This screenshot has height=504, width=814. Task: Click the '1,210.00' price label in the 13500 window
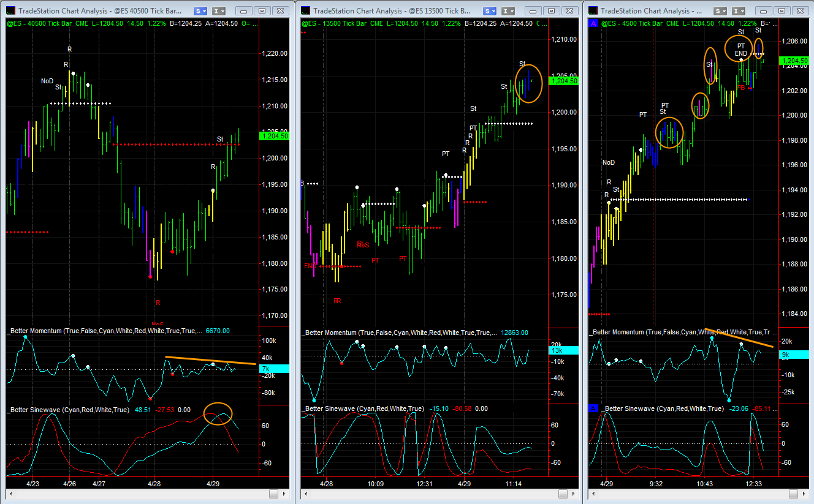(x=563, y=39)
